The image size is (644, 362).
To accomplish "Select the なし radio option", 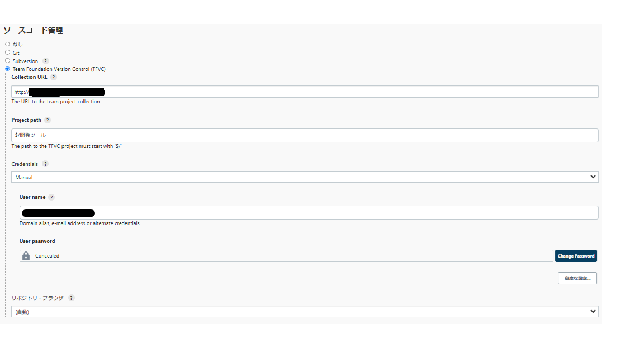I will coord(7,44).
